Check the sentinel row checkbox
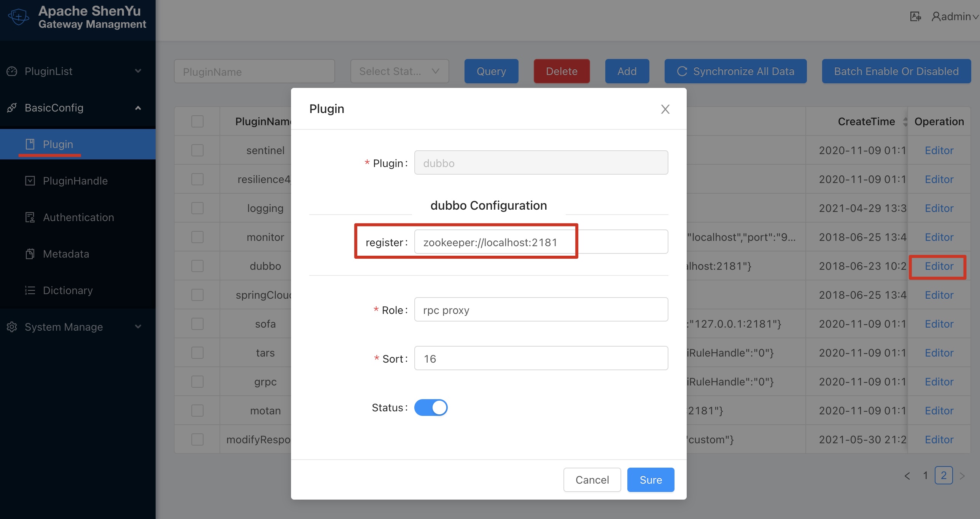The height and width of the screenshot is (519, 980). click(197, 150)
